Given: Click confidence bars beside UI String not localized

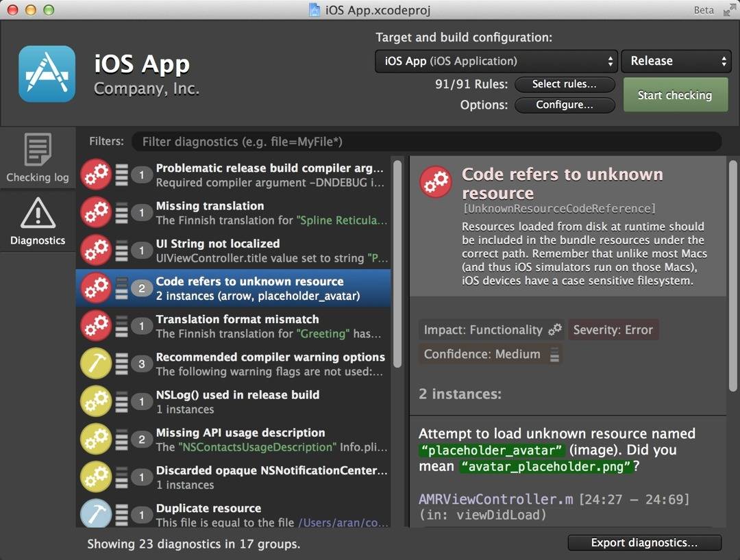Looking at the screenshot, I should [x=121, y=251].
